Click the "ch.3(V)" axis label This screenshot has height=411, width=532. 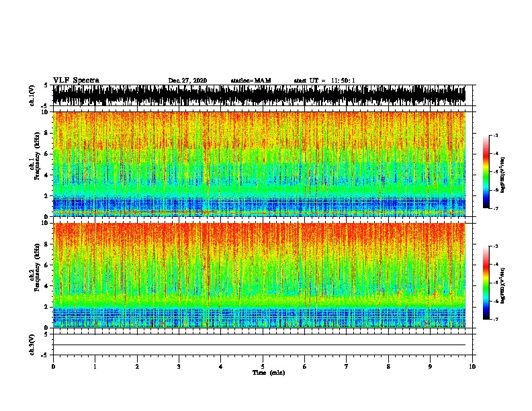32,345
